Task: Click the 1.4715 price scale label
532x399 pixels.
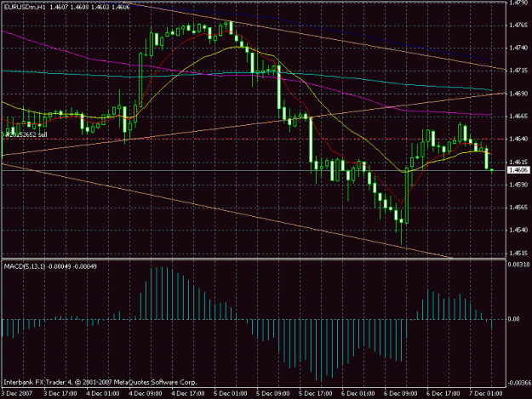Action: 518,71
